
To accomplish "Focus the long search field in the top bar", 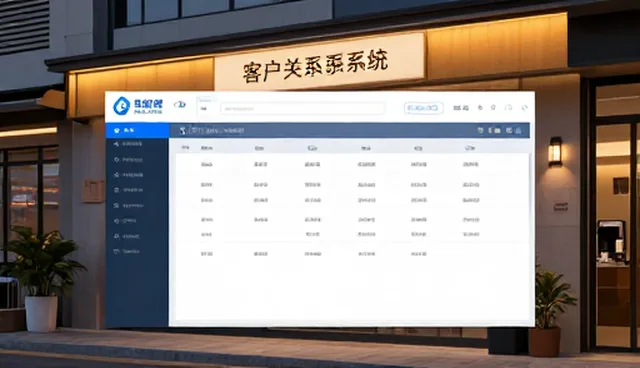I will 302,109.
